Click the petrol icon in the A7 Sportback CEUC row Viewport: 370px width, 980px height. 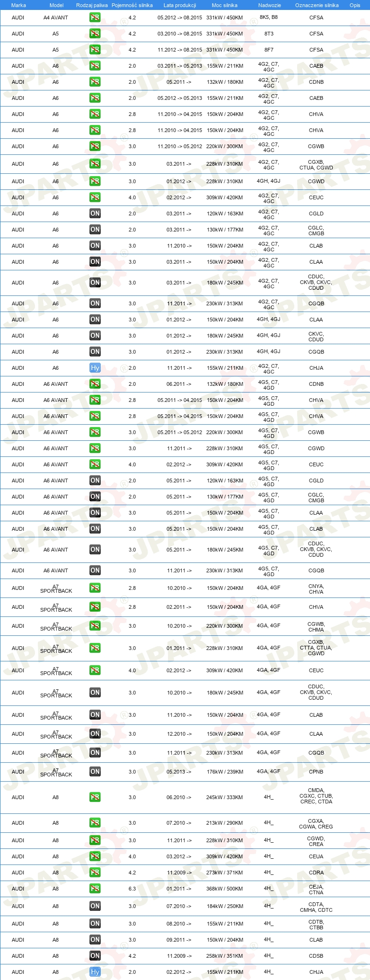click(x=95, y=670)
